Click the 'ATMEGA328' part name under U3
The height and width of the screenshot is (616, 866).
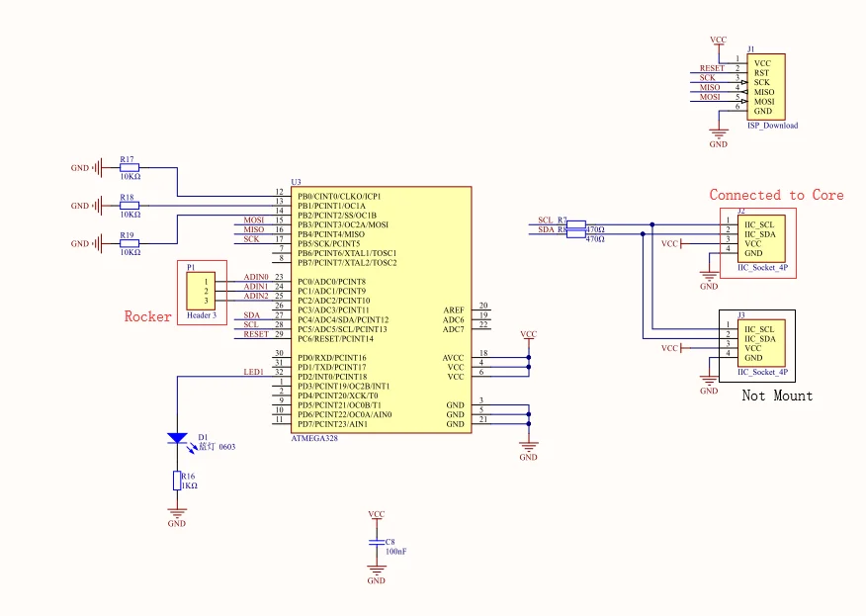(314, 438)
